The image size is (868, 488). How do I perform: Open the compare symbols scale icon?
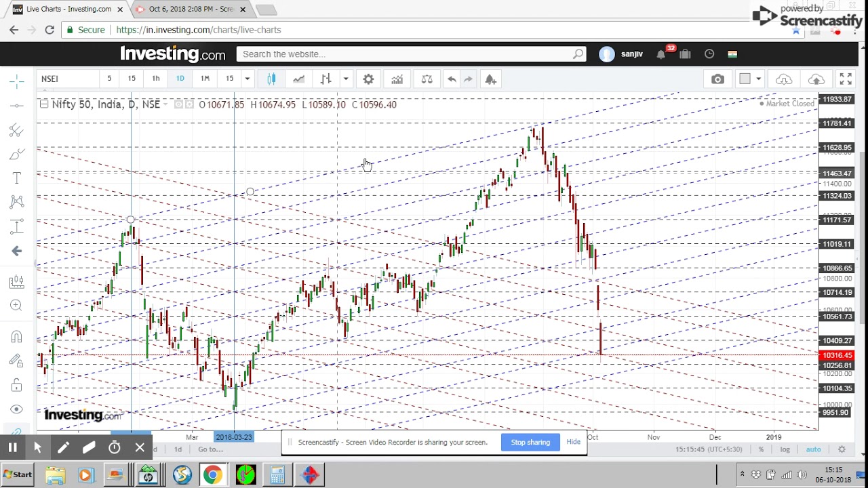pyautogui.click(x=427, y=79)
